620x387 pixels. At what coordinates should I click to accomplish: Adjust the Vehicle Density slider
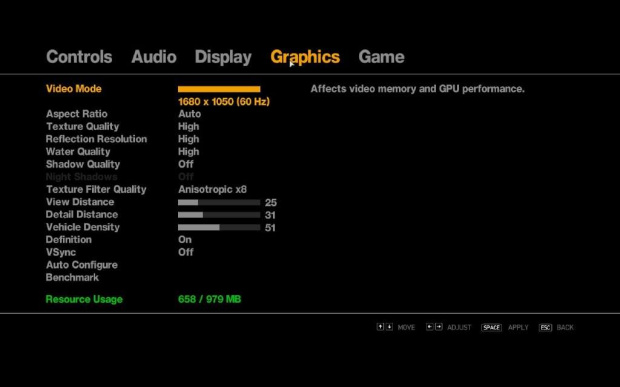coord(219,227)
